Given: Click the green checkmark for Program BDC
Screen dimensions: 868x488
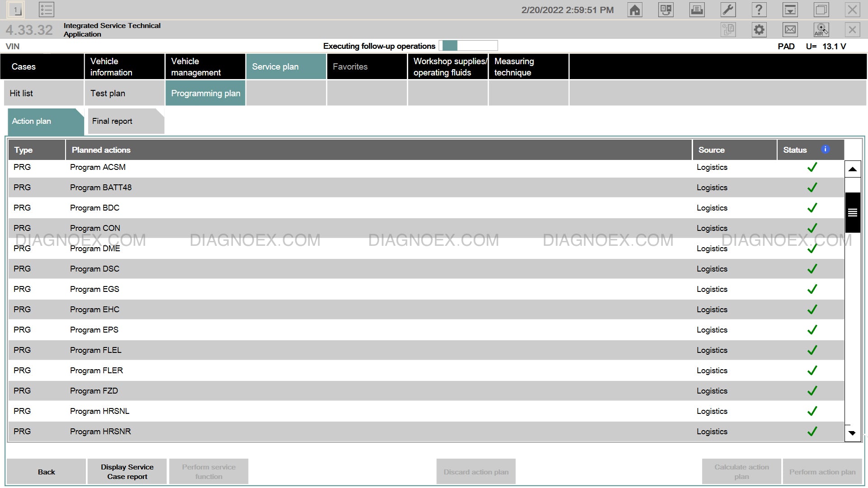Looking at the screenshot, I should pyautogui.click(x=812, y=208).
